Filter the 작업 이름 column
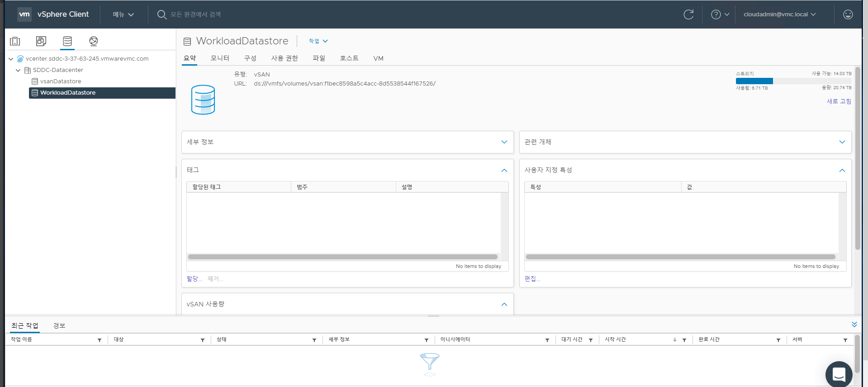868x387 pixels. 100,340
